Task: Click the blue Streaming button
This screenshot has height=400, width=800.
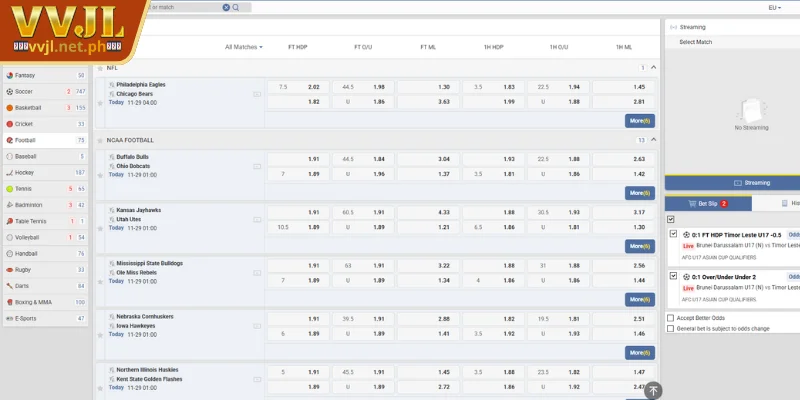Action: tap(732, 183)
